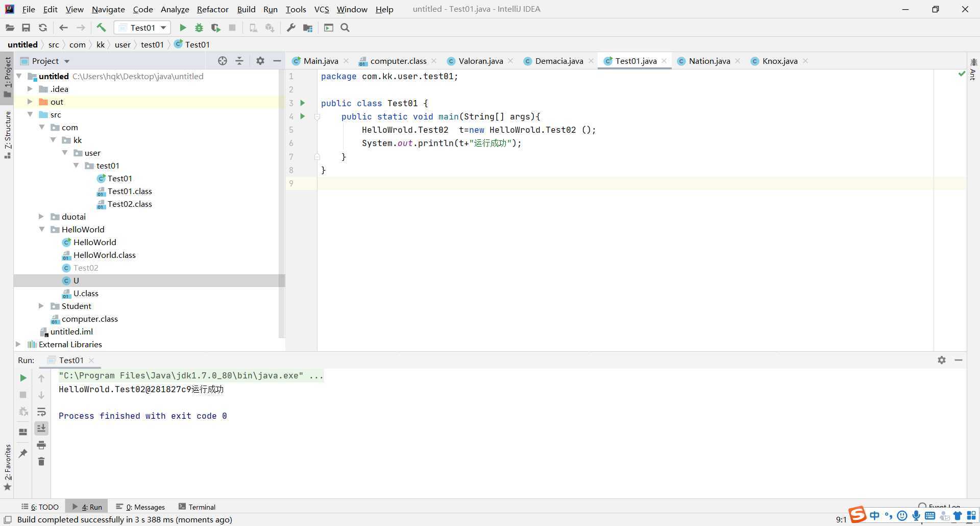This screenshot has width=980, height=526.
Task: Open the Ant side tool window
Action: pyautogui.click(x=973, y=69)
